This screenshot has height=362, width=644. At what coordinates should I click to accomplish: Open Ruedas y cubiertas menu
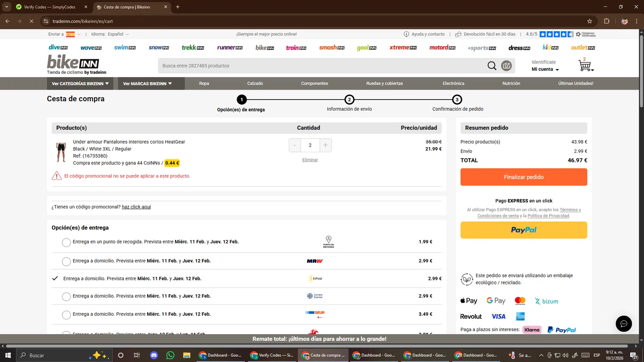[x=384, y=84]
